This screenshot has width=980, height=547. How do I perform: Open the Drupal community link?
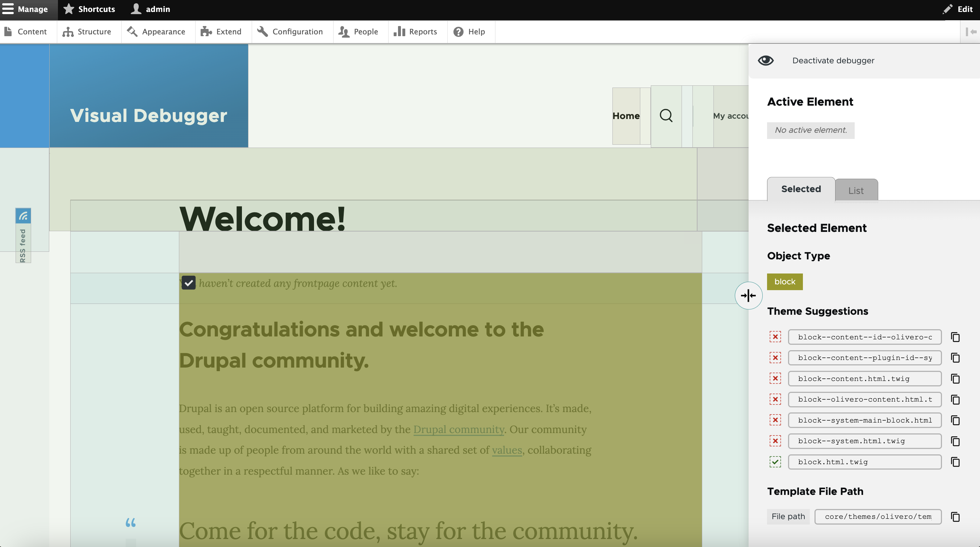pos(458,429)
